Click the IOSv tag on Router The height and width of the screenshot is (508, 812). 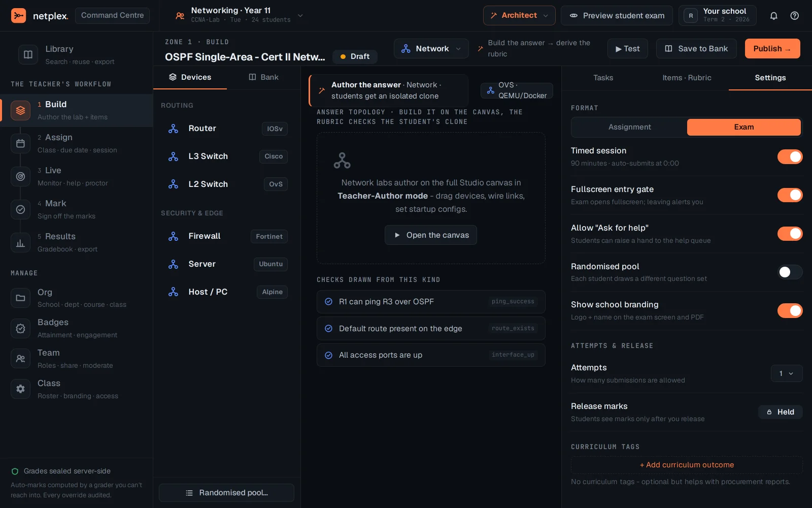click(x=275, y=129)
